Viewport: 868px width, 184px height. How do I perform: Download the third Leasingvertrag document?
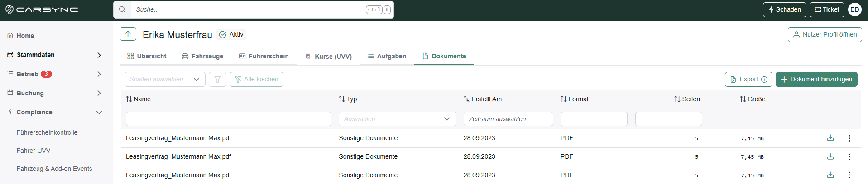[x=830, y=175]
